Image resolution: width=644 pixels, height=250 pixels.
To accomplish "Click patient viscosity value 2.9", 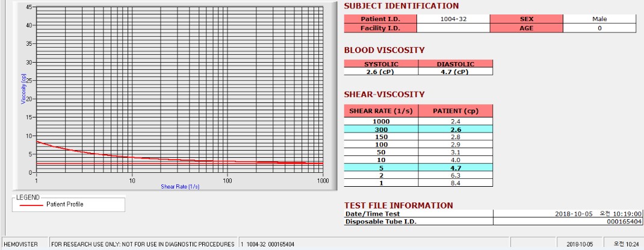I will tap(456, 145).
